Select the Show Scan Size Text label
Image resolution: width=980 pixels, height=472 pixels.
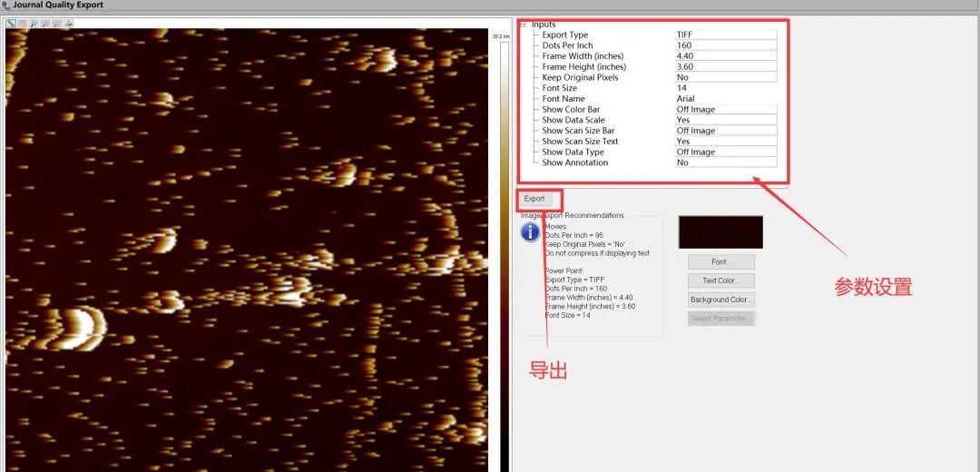pyautogui.click(x=580, y=142)
